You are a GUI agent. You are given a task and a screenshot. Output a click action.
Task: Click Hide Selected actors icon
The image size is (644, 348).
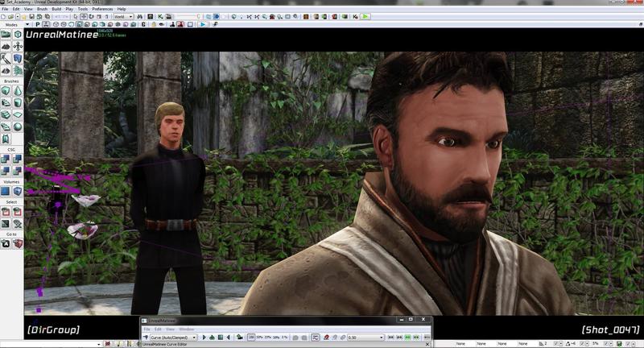click(18, 212)
